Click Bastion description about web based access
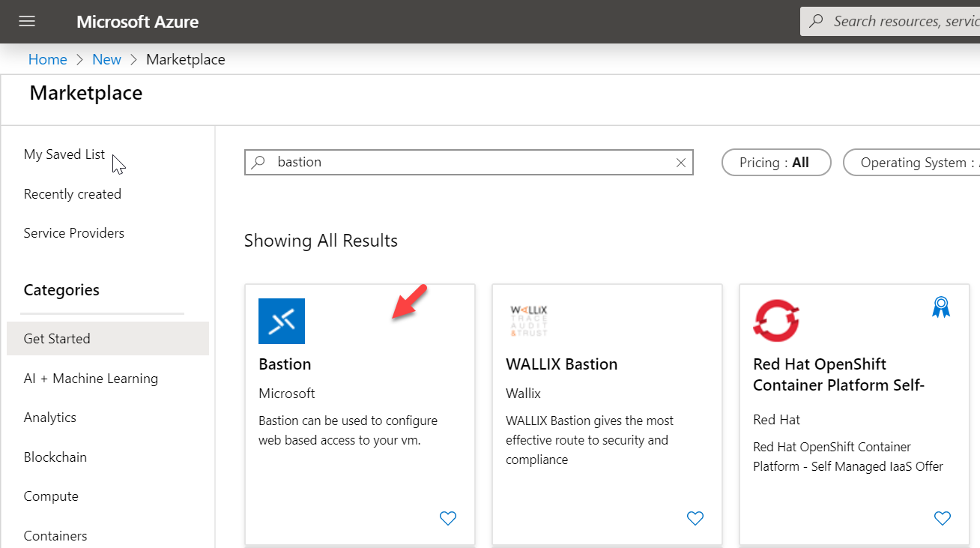 348,430
